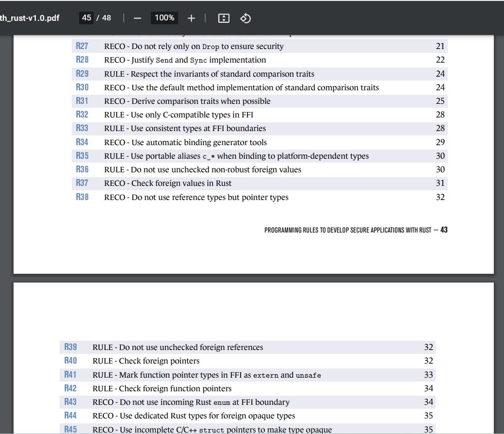Open rule R36 link
Image resolution: width=504 pixels, height=434 pixels.
coord(82,169)
